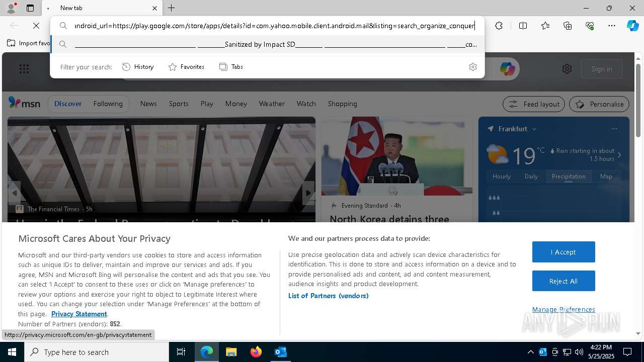Open the notification center icon

627,352
